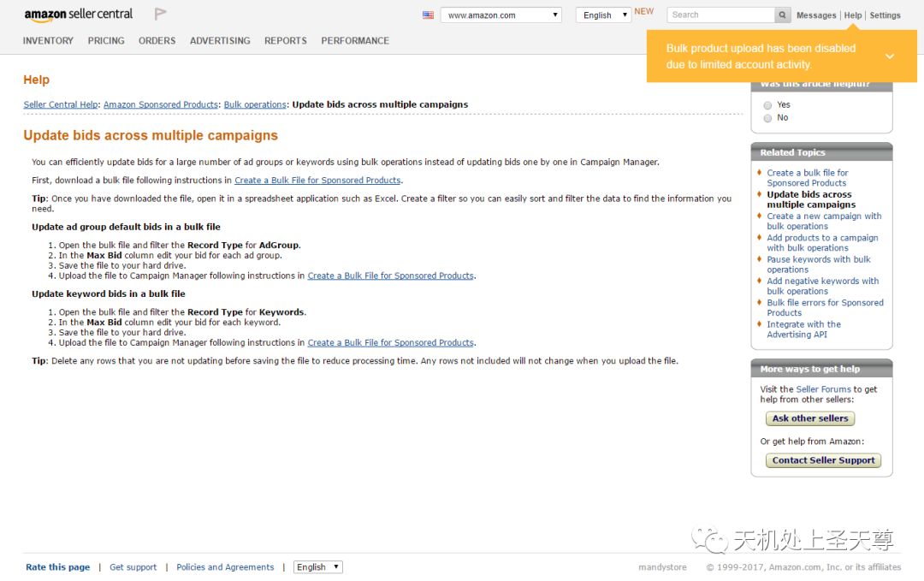Click the NEW label beside language selector
924x581 pixels.
[x=643, y=11]
